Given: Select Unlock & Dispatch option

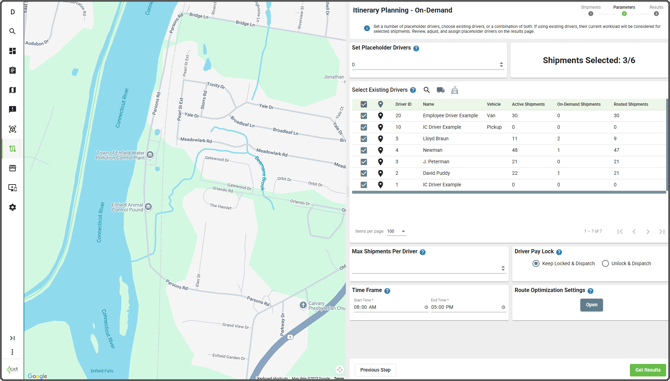Looking at the screenshot, I should [605, 264].
